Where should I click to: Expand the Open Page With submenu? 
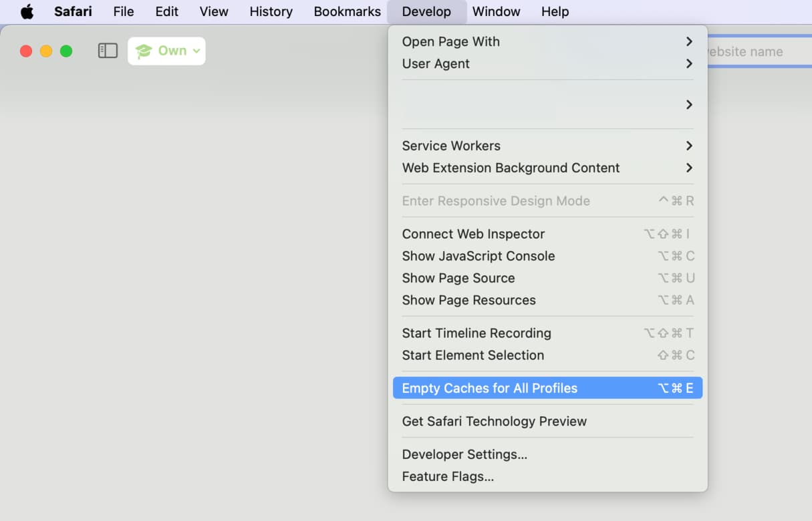[547, 41]
